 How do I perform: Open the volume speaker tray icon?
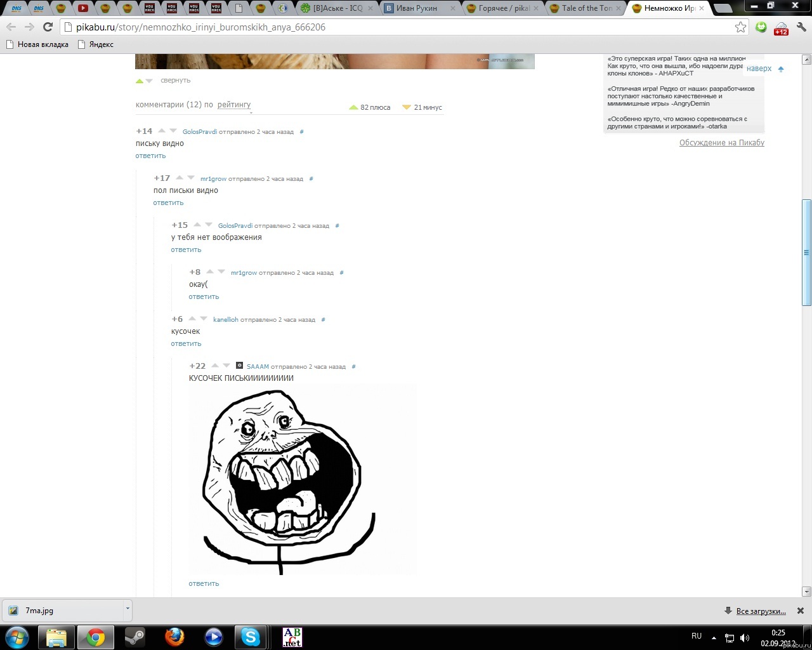click(x=745, y=638)
